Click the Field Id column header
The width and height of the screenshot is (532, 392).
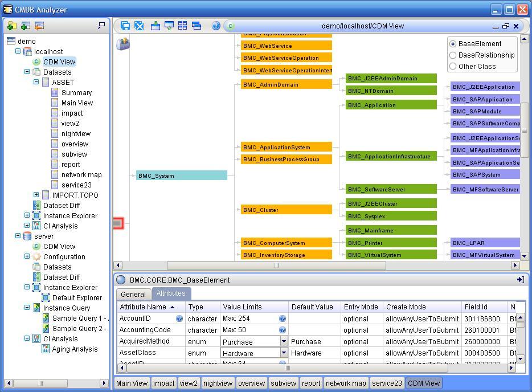tap(484, 307)
